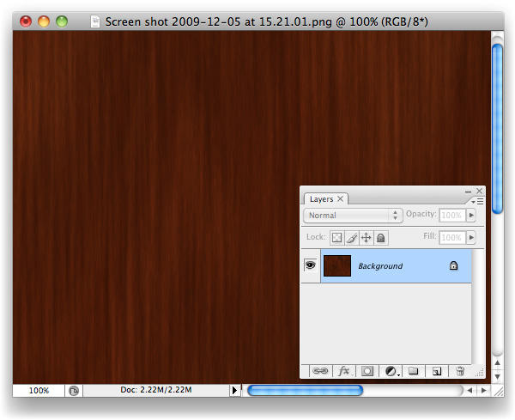
Task: Click the lock icon on Background layer
Action: point(453,266)
